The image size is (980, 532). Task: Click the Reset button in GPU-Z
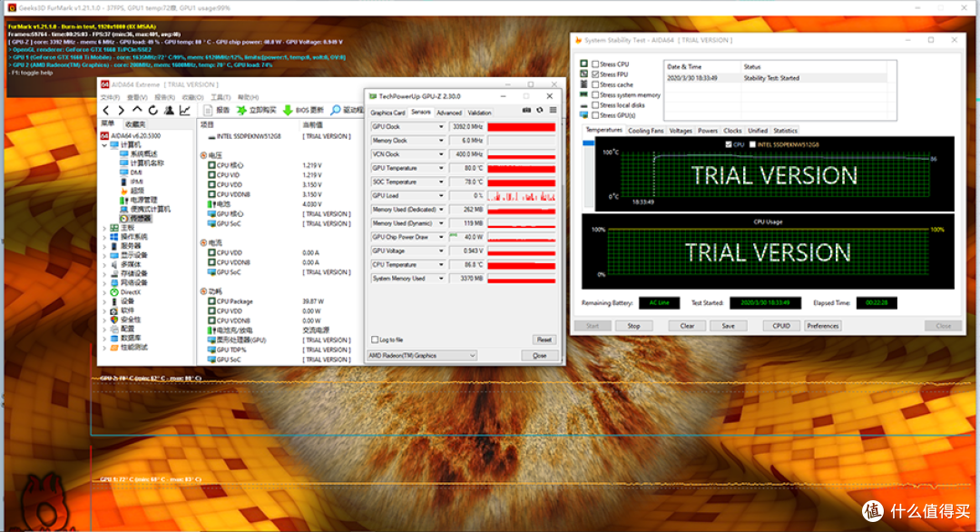(544, 340)
